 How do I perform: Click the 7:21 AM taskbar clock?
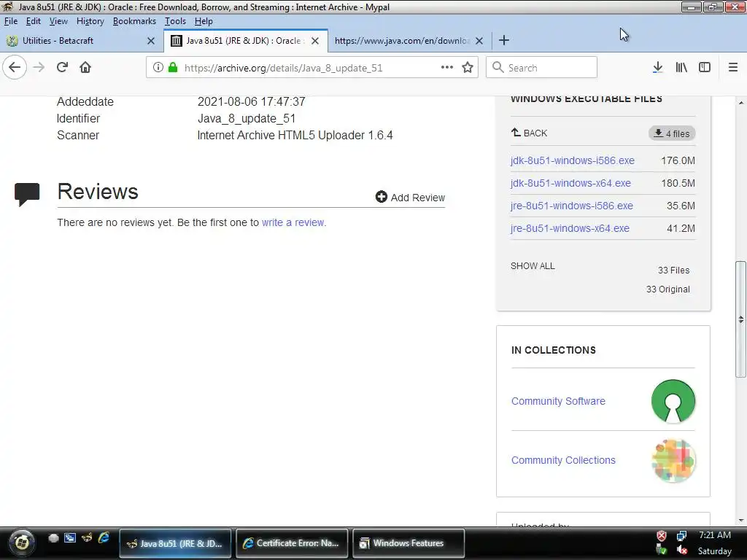click(715, 534)
